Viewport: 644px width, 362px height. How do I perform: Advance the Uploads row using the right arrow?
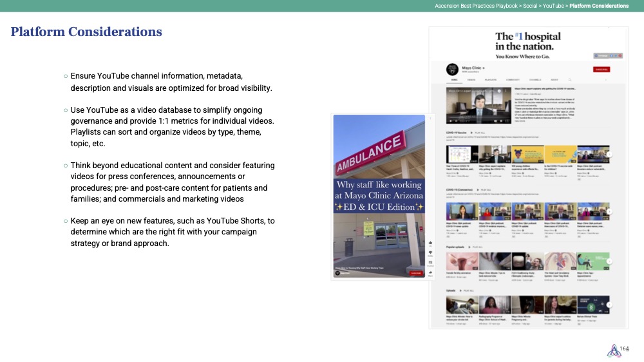point(609,305)
